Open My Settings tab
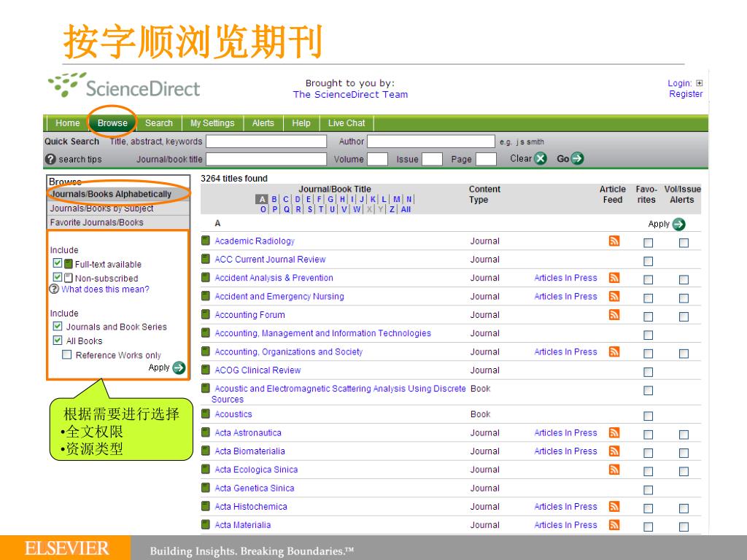Viewport: 747px width, 560px height. [x=212, y=122]
